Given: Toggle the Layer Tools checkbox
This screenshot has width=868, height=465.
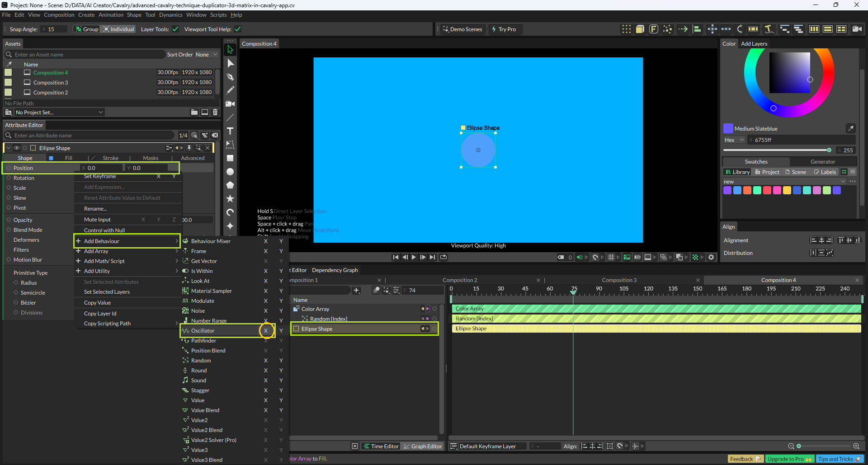Looking at the screenshot, I should [175, 29].
